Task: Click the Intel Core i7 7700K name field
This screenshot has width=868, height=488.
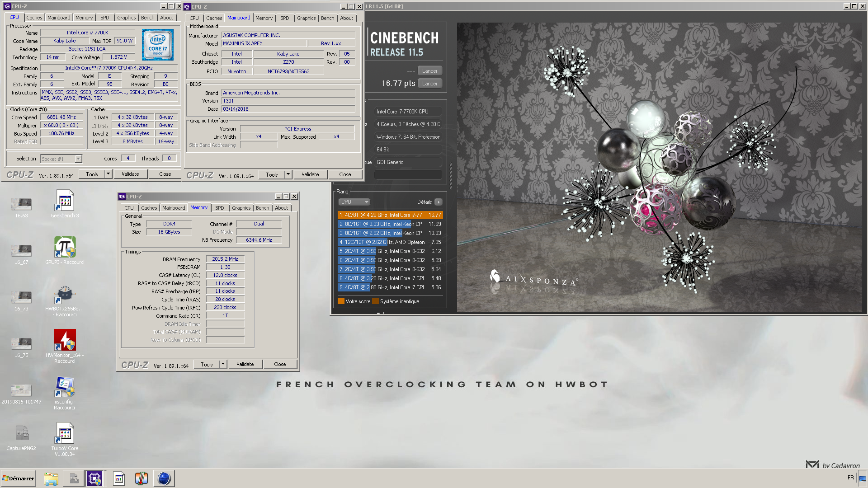Action: (87, 33)
